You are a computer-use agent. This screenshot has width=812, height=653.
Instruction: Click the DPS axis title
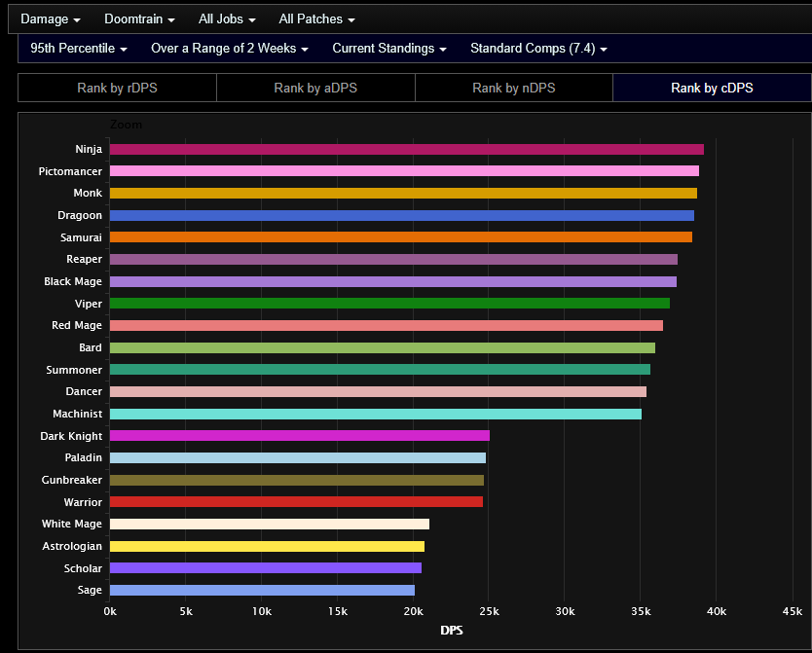coord(452,631)
